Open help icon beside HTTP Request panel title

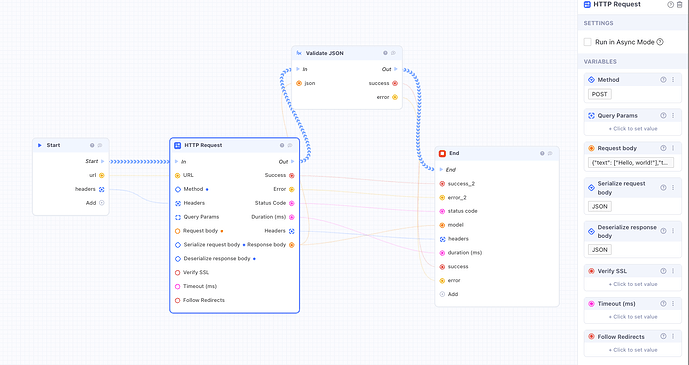(671, 5)
